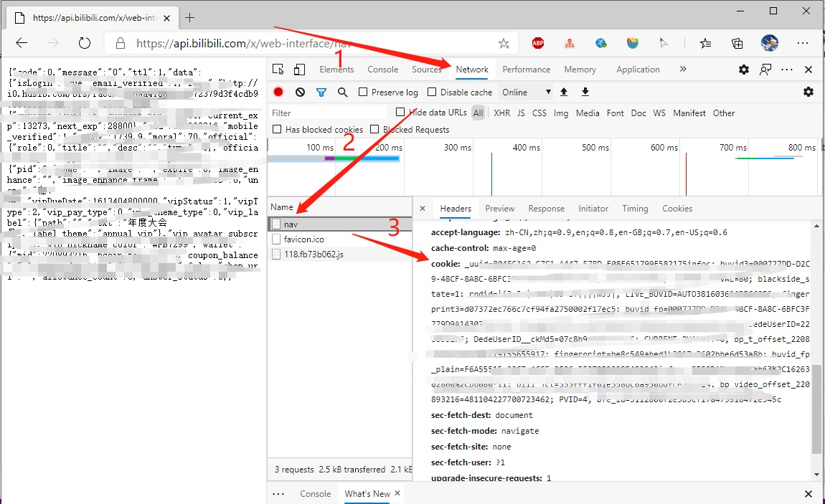Open network search magnifier
The image size is (825, 504).
[342, 92]
